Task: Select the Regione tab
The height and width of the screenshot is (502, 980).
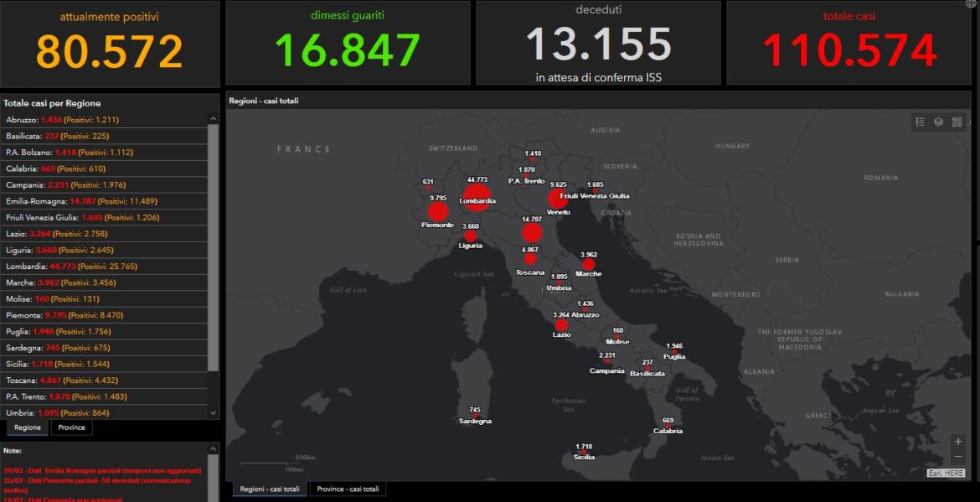Action: (28, 427)
